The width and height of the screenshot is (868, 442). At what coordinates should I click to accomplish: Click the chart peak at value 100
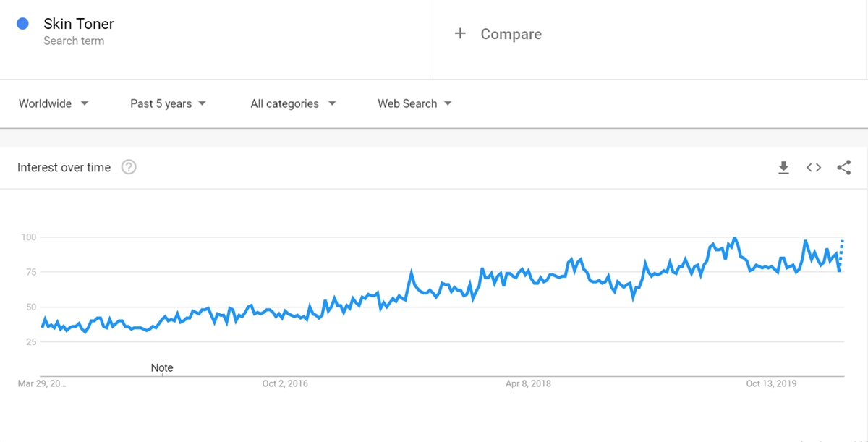(x=735, y=238)
